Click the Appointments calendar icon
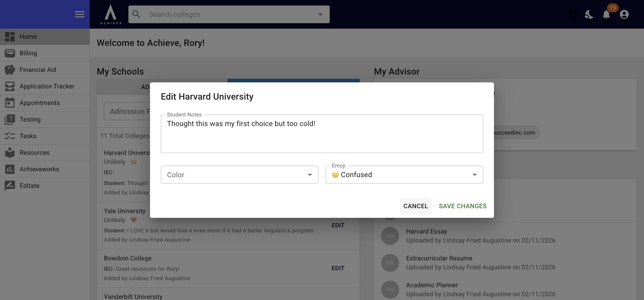Screen dimensions: 644x300 tap(10, 103)
